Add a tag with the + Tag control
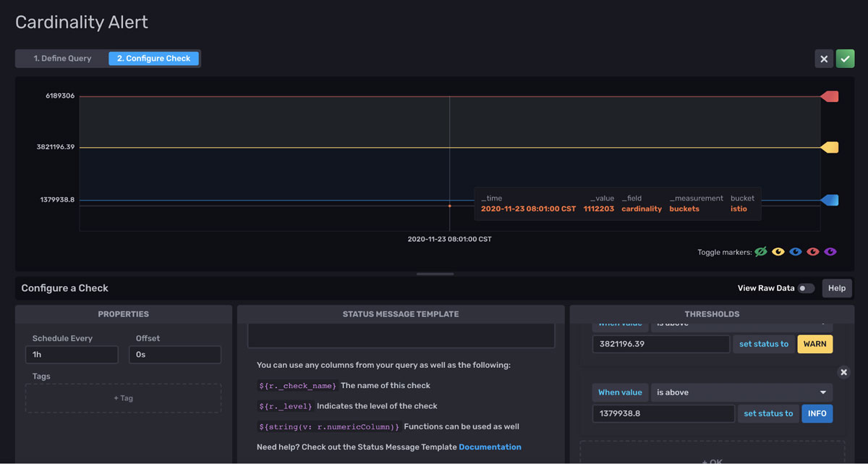The height and width of the screenshot is (464, 868). click(123, 397)
